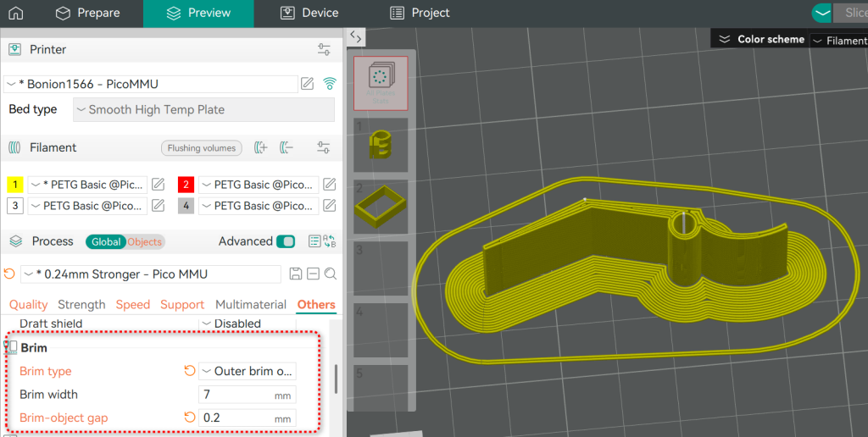This screenshot has width=868, height=437.
Task: Click the red filament 2 swatch
Action: point(186,185)
